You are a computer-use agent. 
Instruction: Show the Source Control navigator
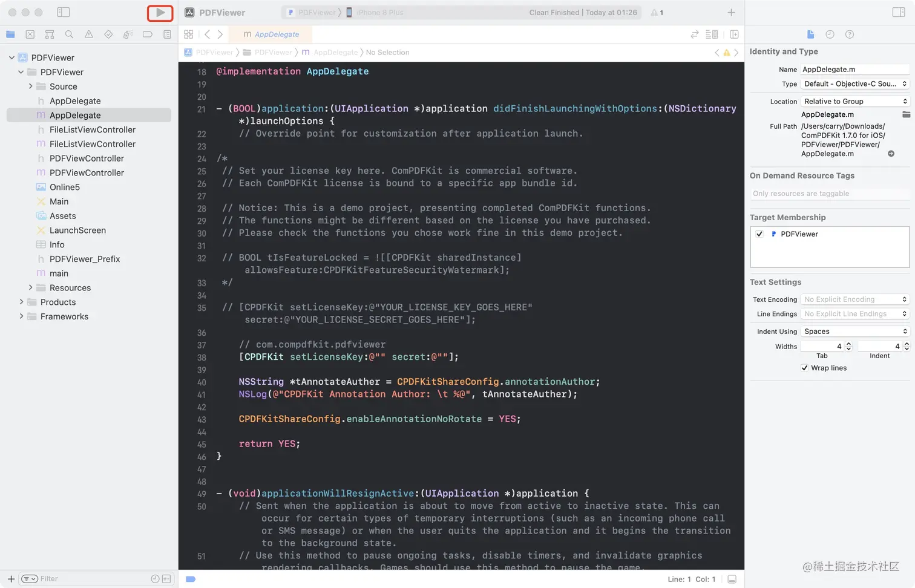(x=30, y=34)
